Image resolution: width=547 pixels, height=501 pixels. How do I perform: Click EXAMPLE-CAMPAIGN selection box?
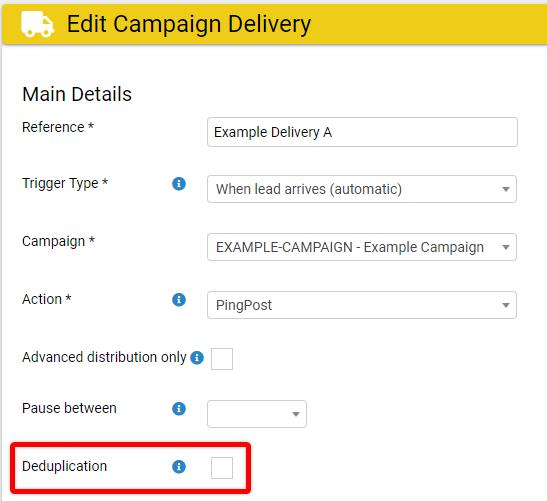click(x=362, y=247)
